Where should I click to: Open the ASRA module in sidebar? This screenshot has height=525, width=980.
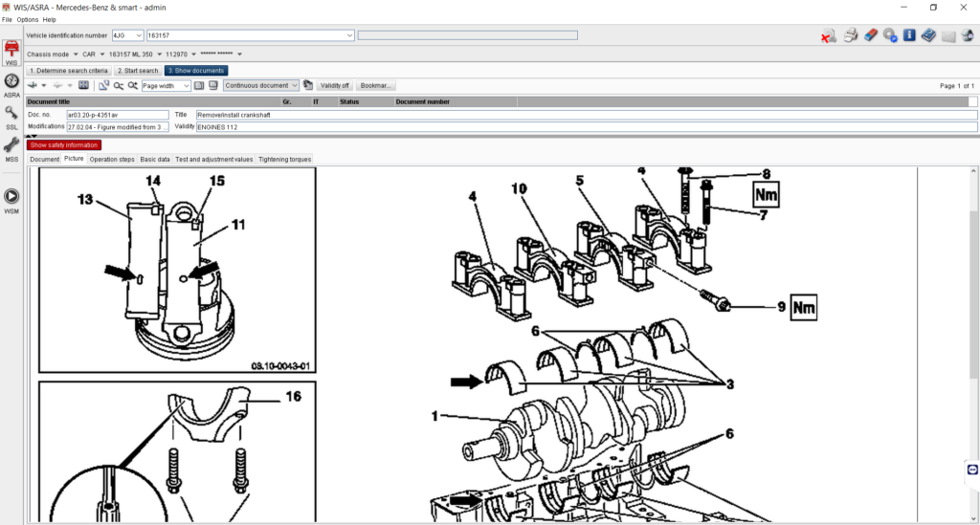tap(11, 85)
